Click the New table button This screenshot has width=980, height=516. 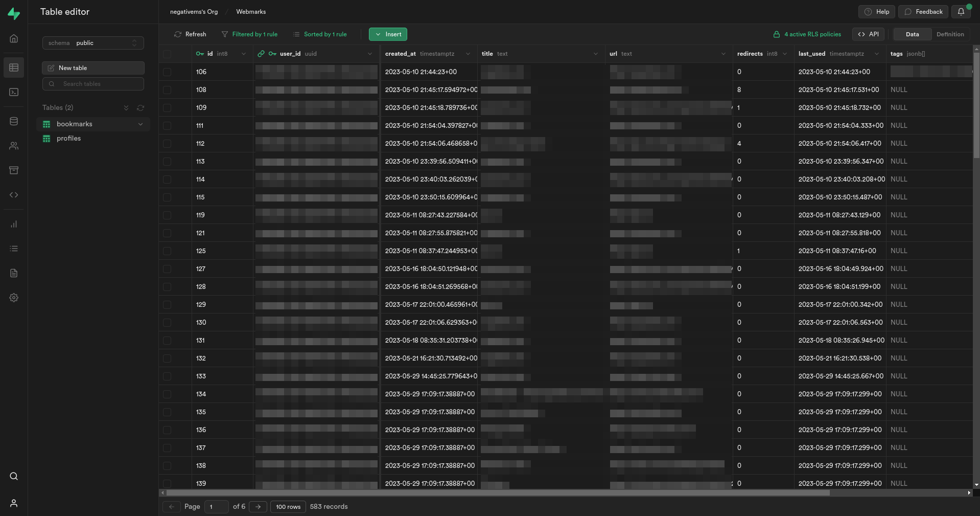coord(93,68)
